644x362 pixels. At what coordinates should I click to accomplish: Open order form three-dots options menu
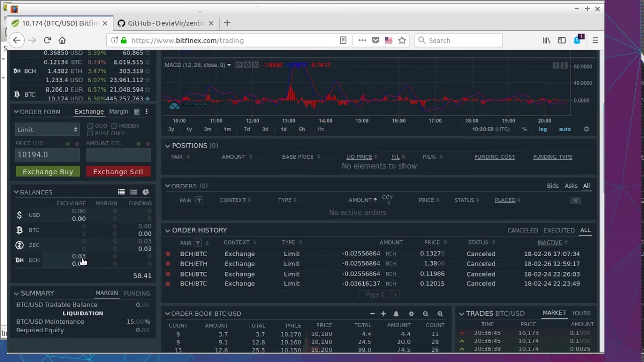[x=146, y=112]
